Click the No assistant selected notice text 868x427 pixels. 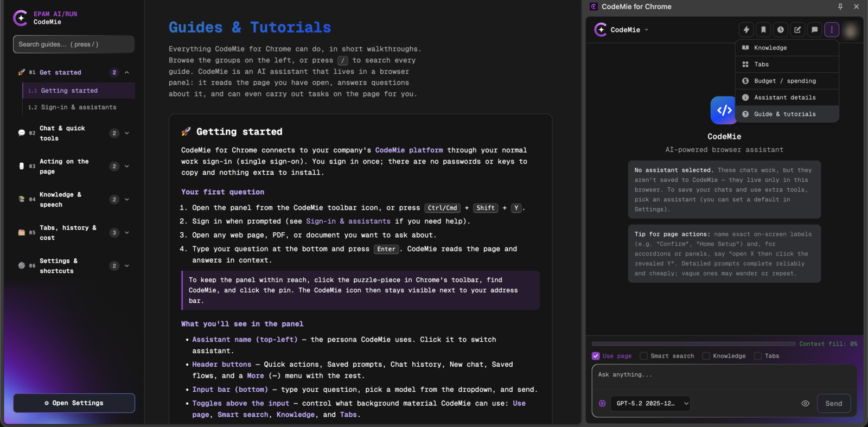pos(724,189)
